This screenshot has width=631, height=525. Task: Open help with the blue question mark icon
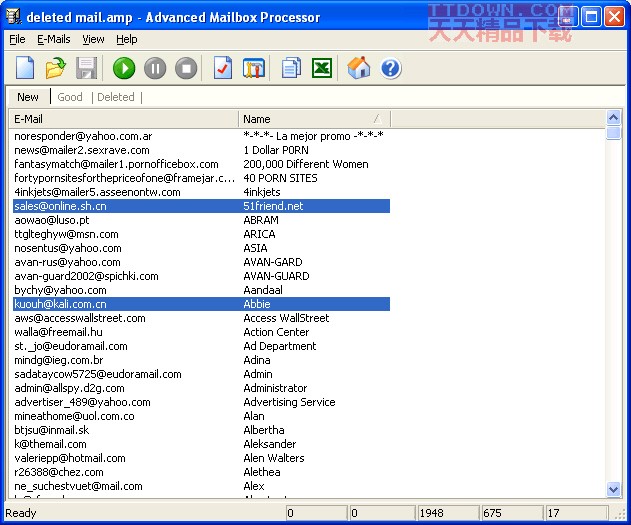click(390, 68)
